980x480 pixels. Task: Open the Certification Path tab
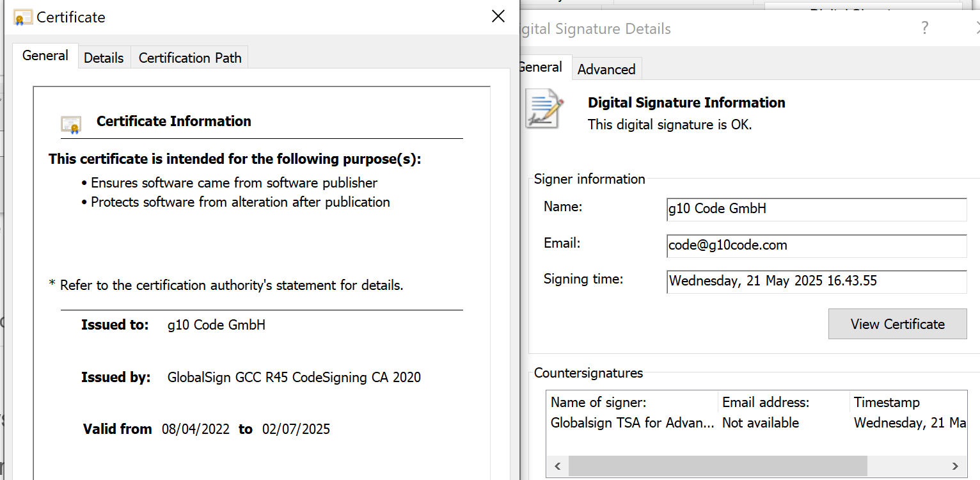coord(190,58)
